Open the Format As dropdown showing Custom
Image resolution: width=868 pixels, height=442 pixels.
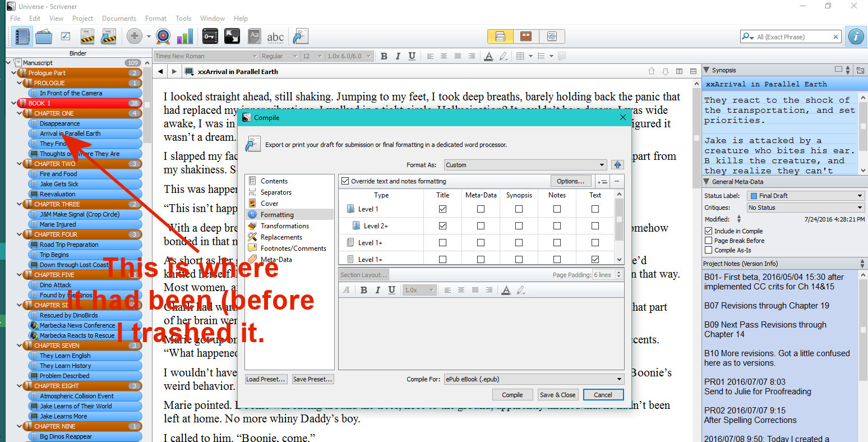coord(525,165)
